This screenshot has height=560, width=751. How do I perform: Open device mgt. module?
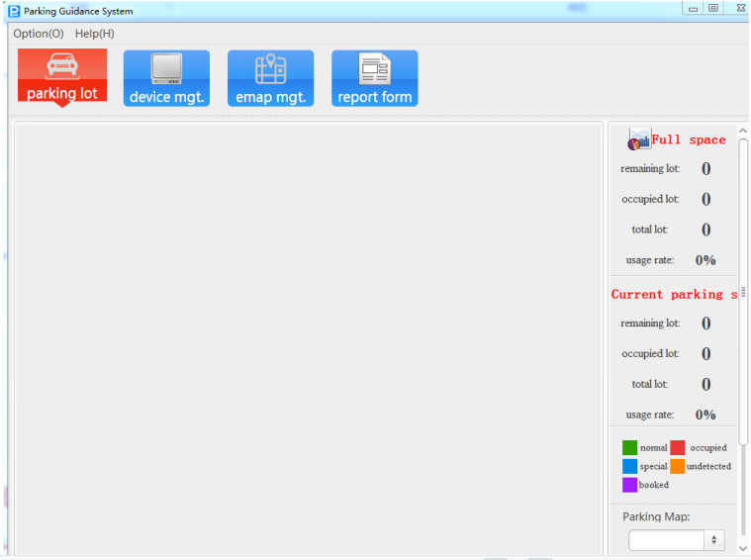click(166, 78)
